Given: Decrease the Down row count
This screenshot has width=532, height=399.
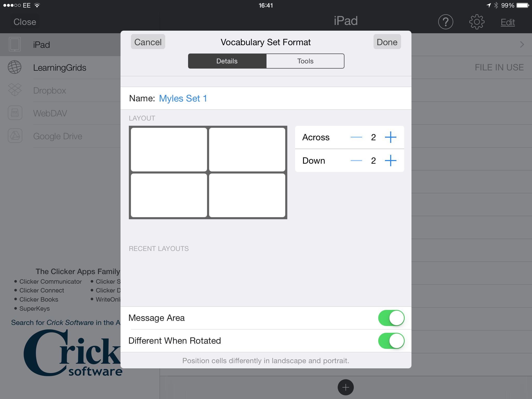Looking at the screenshot, I should pyautogui.click(x=356, y=161).
